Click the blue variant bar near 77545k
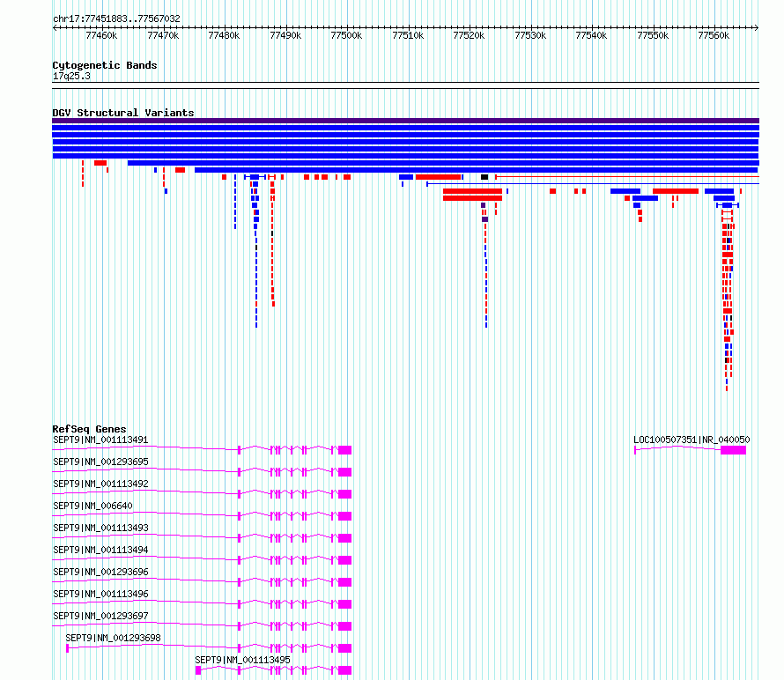 point(625,191)
